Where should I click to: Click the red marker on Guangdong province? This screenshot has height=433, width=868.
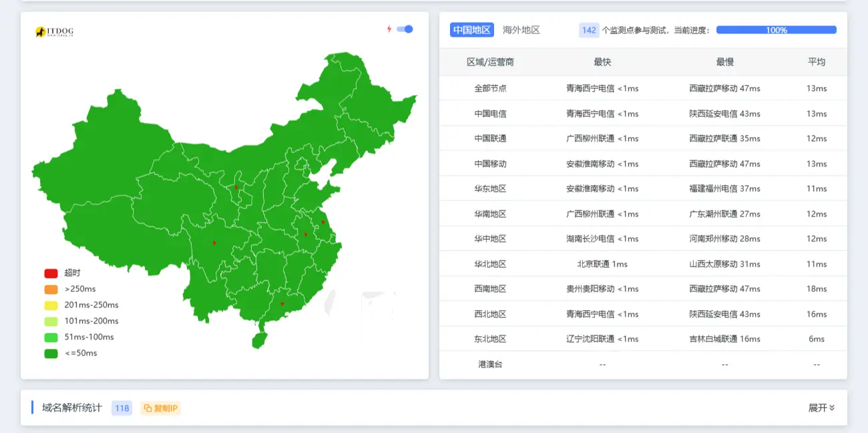(x=283, y=303)
